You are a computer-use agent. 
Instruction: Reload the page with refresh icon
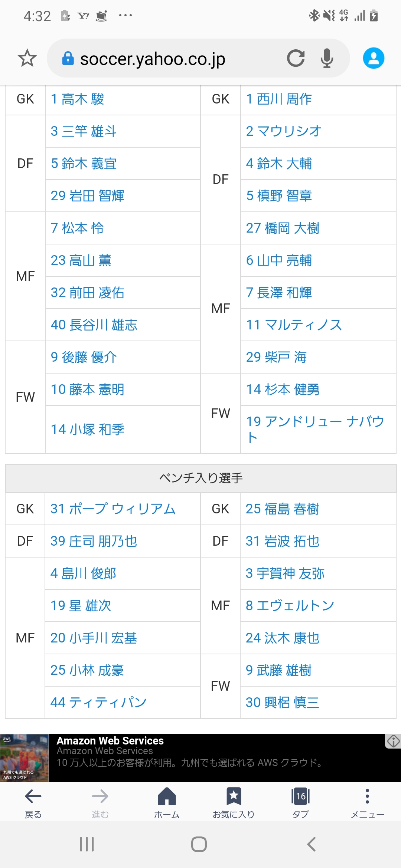(296, 58)
